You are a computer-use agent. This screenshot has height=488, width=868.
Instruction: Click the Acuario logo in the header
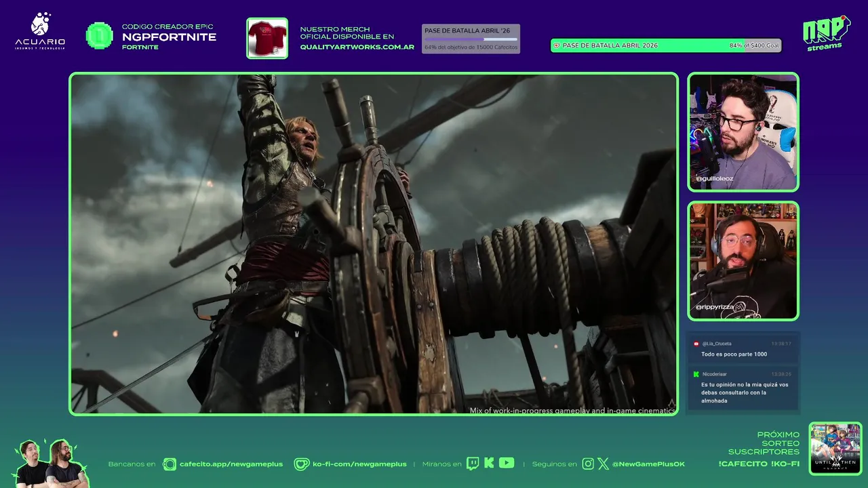click(40, 31)
